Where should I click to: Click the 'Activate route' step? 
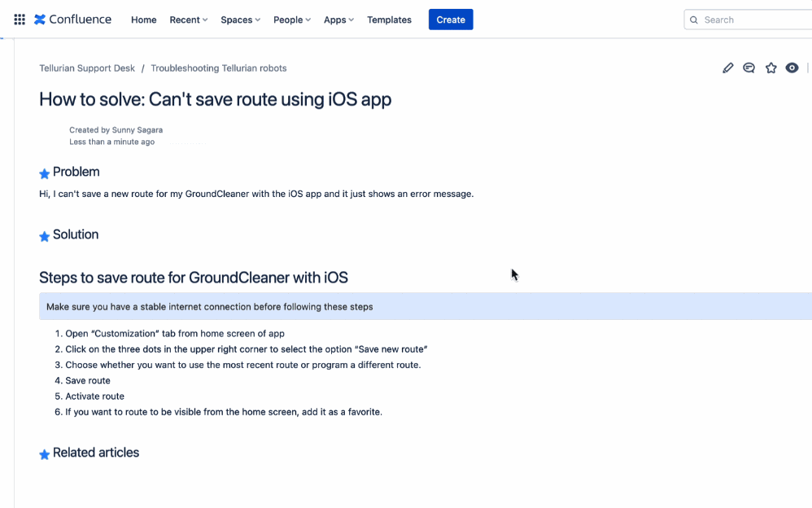click(x=94, y=396)
